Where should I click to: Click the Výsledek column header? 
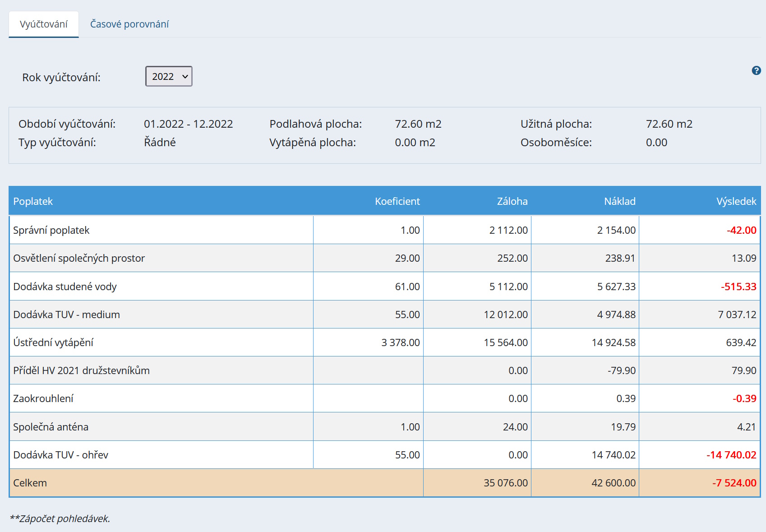click(x=736, y=201)
